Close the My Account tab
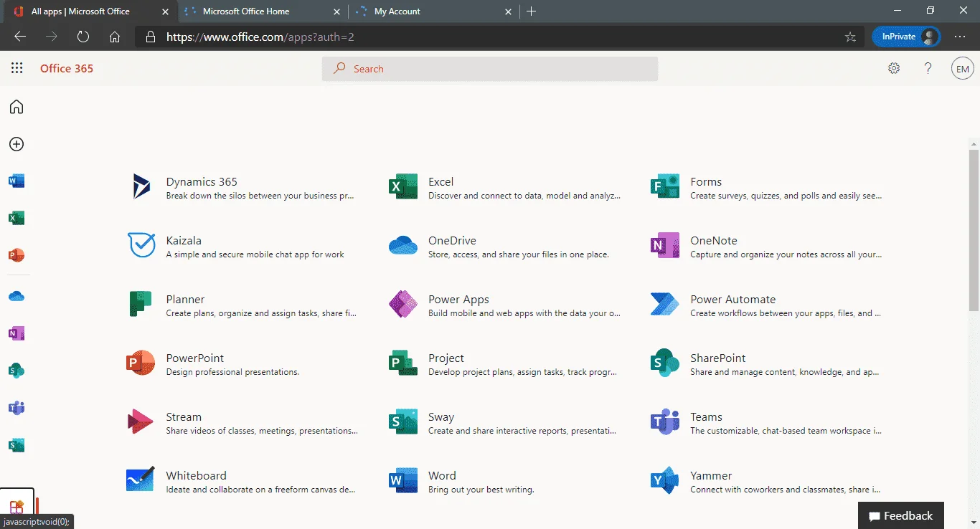The image size is (980, 529). [509, 11]
